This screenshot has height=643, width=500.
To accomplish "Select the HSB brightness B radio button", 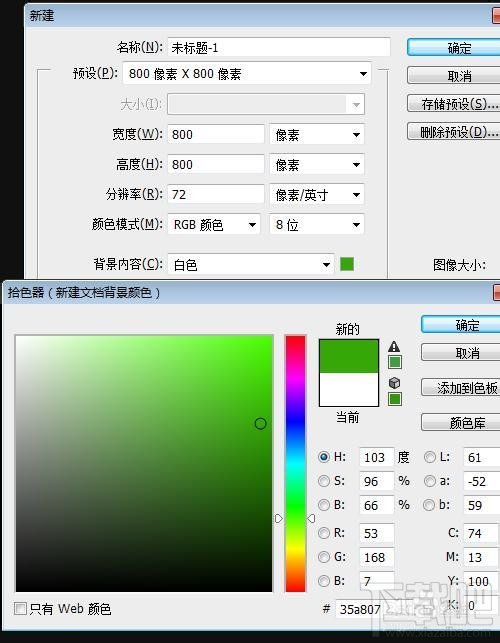I will click(324, 505).
